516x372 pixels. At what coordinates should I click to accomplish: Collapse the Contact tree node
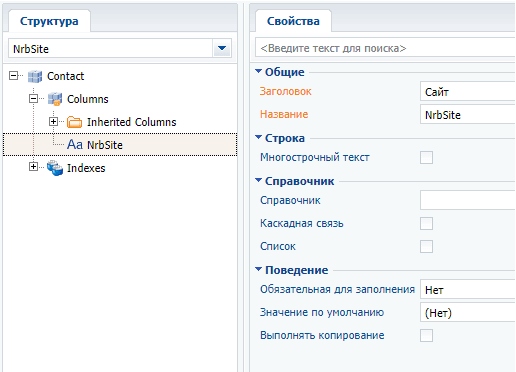coord(13,76)
